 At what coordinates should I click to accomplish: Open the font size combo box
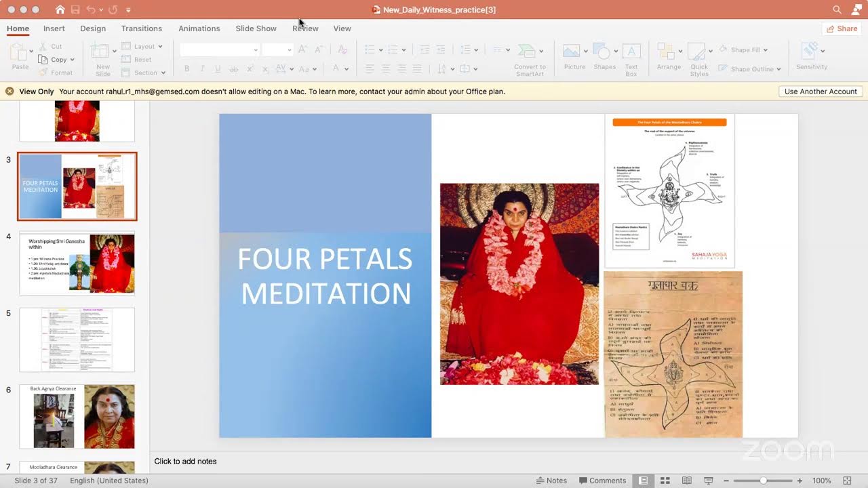pyautogui.click(x=277, y=49)
